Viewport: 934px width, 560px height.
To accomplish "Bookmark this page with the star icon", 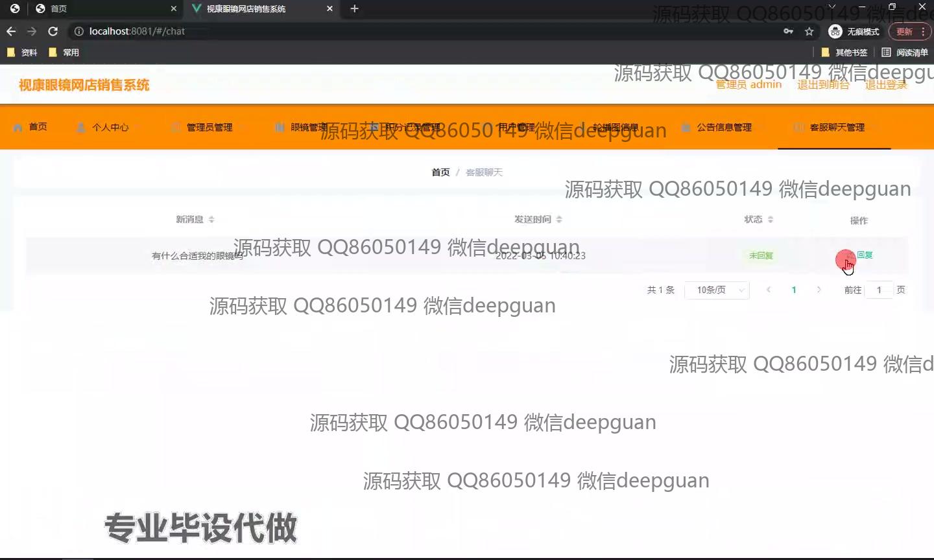I will click(x=809, y=31).
